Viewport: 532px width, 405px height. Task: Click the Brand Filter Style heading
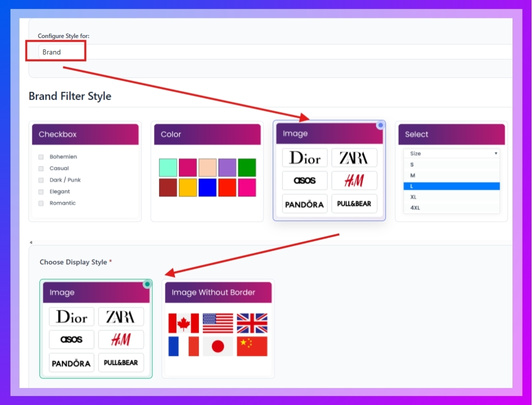click(70, 96)
